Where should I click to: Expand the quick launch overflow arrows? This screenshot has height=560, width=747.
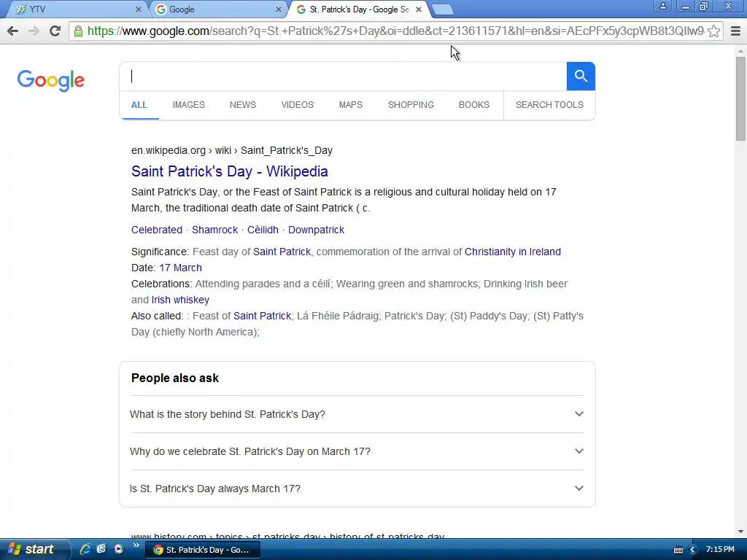pos(136,545)
